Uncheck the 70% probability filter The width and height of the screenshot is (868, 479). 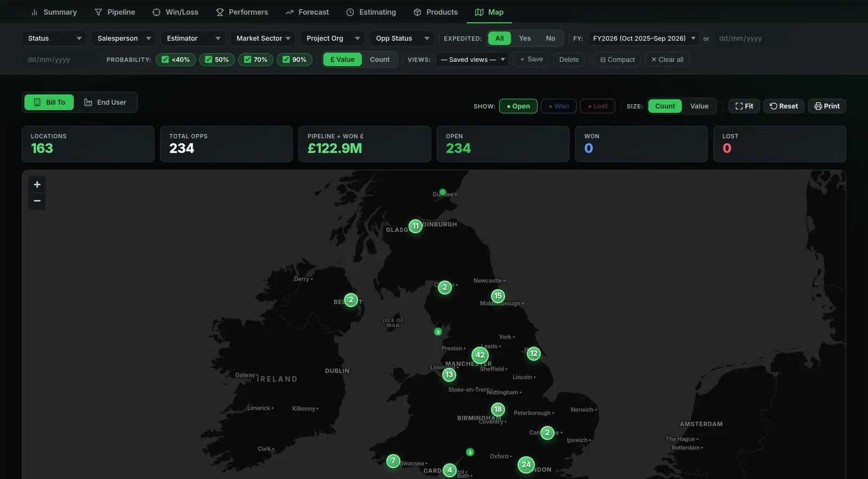pos(256,60)
